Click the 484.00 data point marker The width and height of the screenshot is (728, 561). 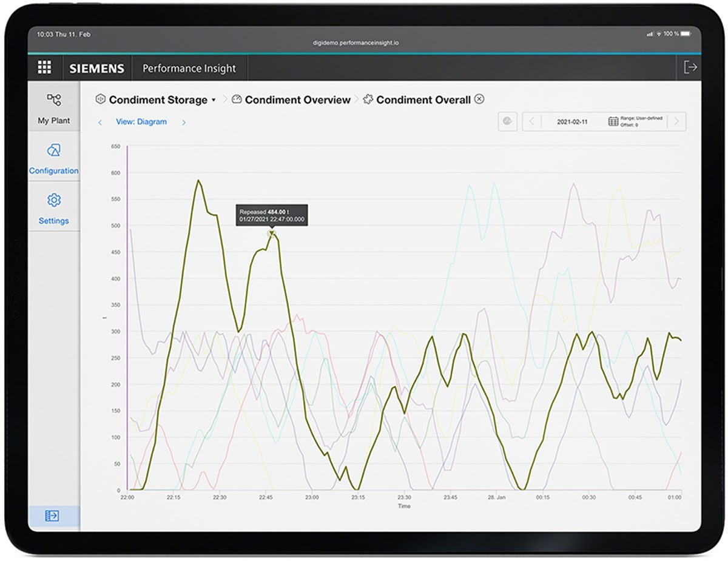click(x=272, y=233)
